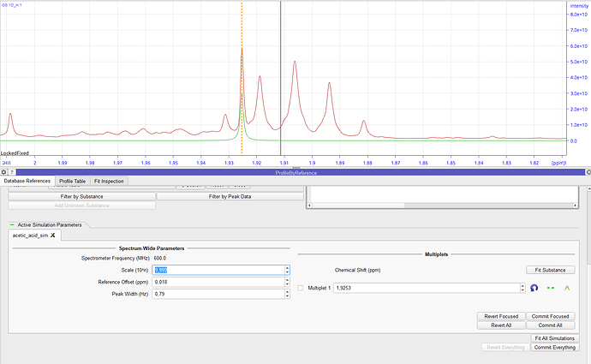Click the green dots icon for Multiplet 1
Screen dimensions: 591x364
(551, 289)
